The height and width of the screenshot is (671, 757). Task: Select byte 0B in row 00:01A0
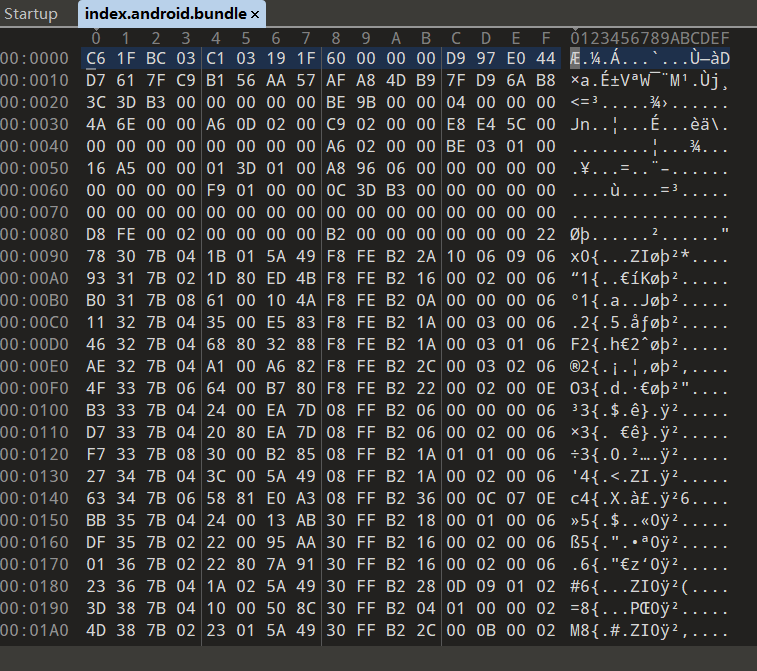tap(486, 630)
